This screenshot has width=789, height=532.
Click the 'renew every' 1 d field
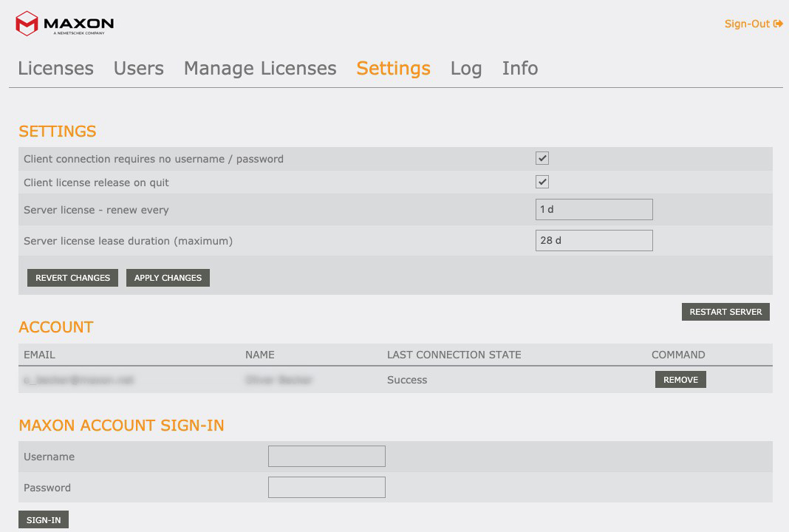tap(593, 210)
